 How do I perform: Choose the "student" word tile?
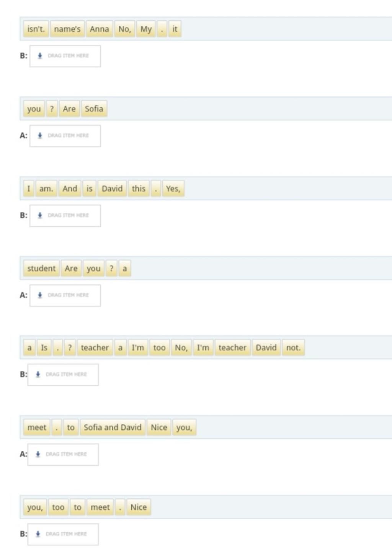click(41, 268)
